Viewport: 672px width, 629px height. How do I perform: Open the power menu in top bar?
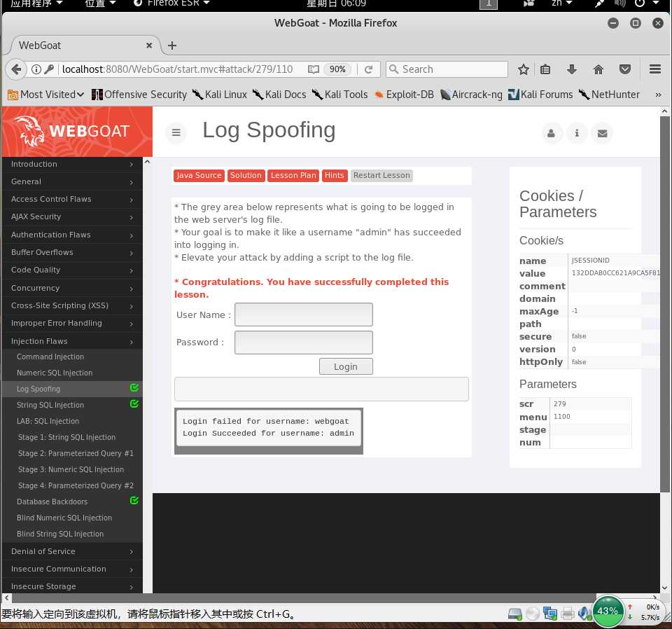pyautogui.click(x=645, y=4)
